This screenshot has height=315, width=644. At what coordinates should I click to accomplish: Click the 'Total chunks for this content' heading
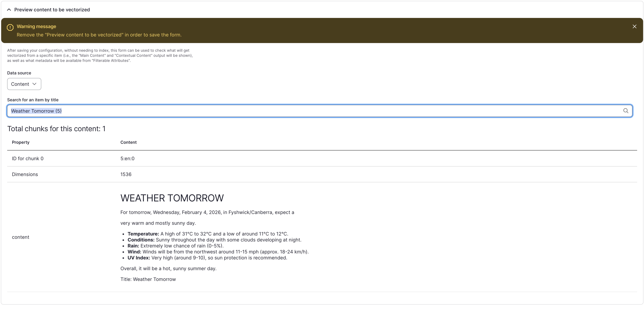pos(56,129)
